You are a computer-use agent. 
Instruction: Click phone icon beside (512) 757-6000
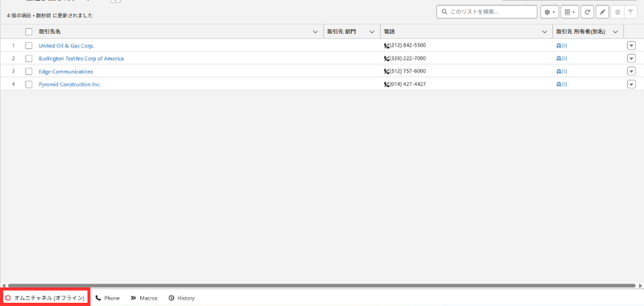[386, 72]
